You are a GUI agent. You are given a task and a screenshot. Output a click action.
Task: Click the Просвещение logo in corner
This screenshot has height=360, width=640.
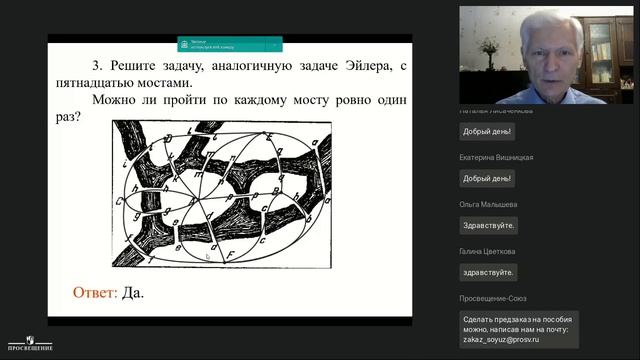tap(30, 343)
